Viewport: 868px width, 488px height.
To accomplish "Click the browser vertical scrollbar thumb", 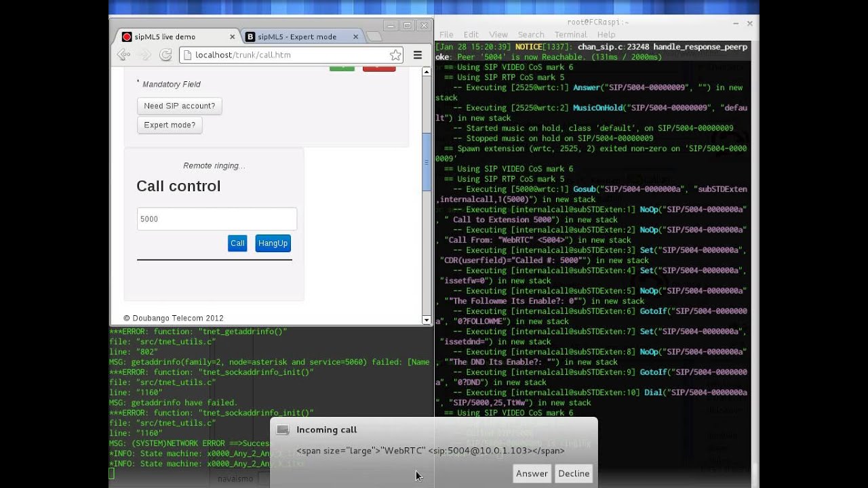I will [x=427, y=163].
